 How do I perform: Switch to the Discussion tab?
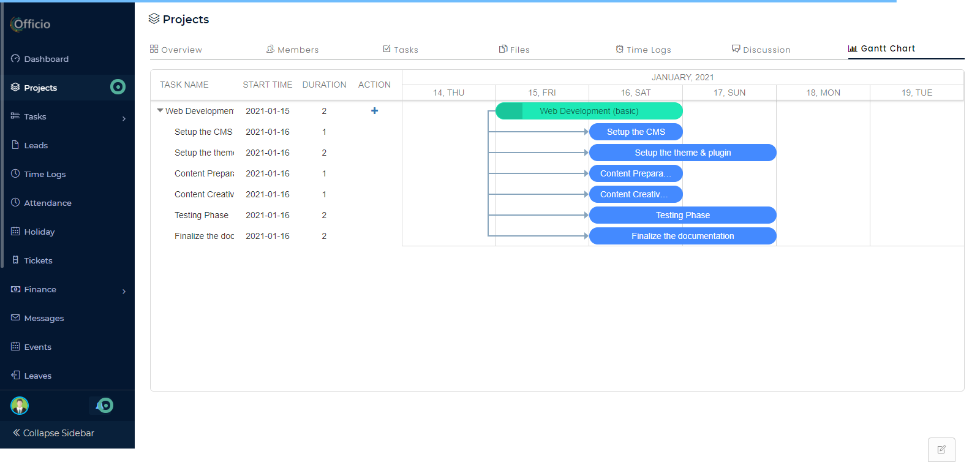[x=761, y=49]
